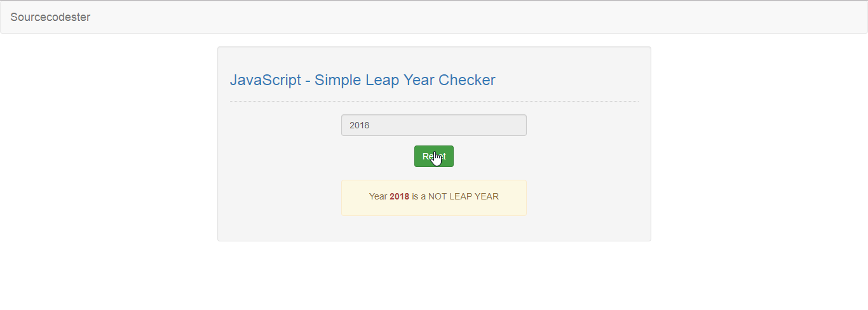The width and height of the screenshot is (868, 310).
Task: Click the dotted divider under the heading
Action: (434, 101)
